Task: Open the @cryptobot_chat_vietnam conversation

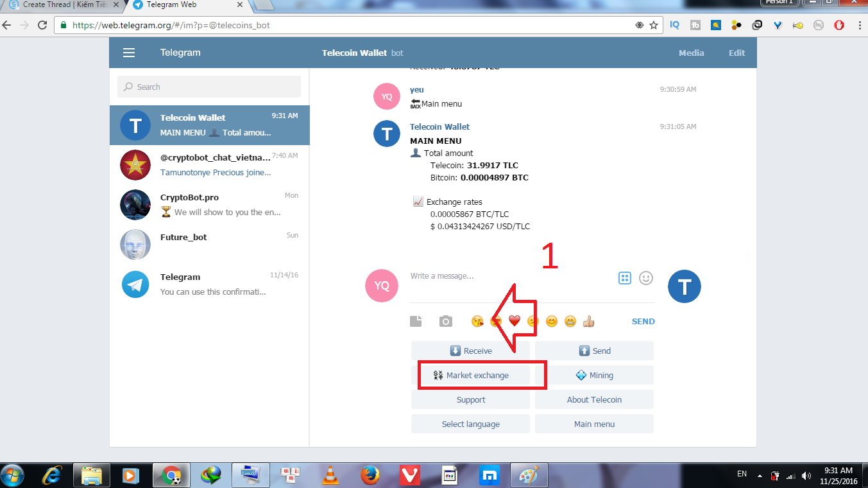Action: pyautogui.click(x=209, y=165)
